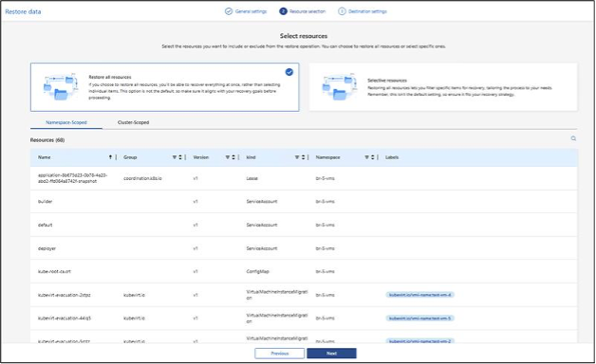Click VirtualMachineInstanceMigration kind in kubevirt-evacuation-44lq5 row
596x364 pixels.
click(277, 318)
